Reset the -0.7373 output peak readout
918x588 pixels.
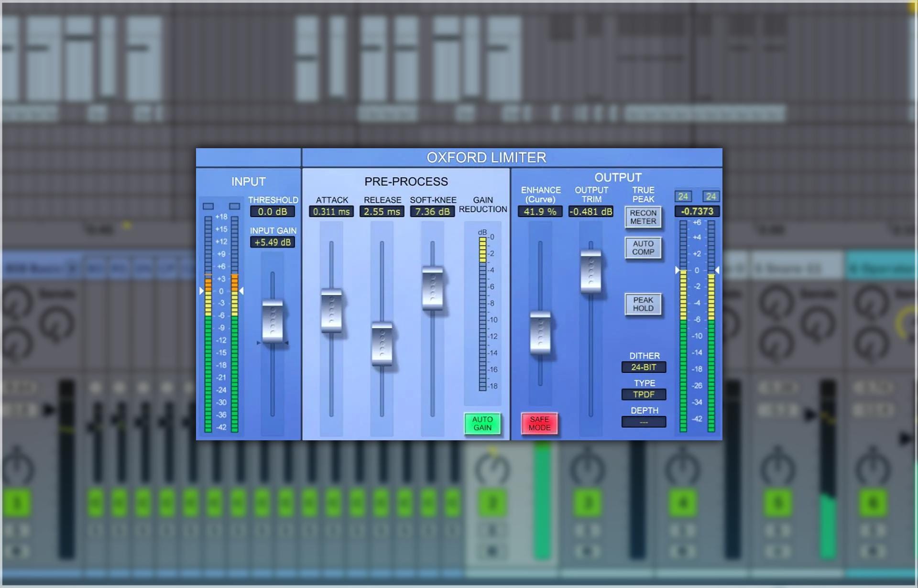[x=697, y=211]
